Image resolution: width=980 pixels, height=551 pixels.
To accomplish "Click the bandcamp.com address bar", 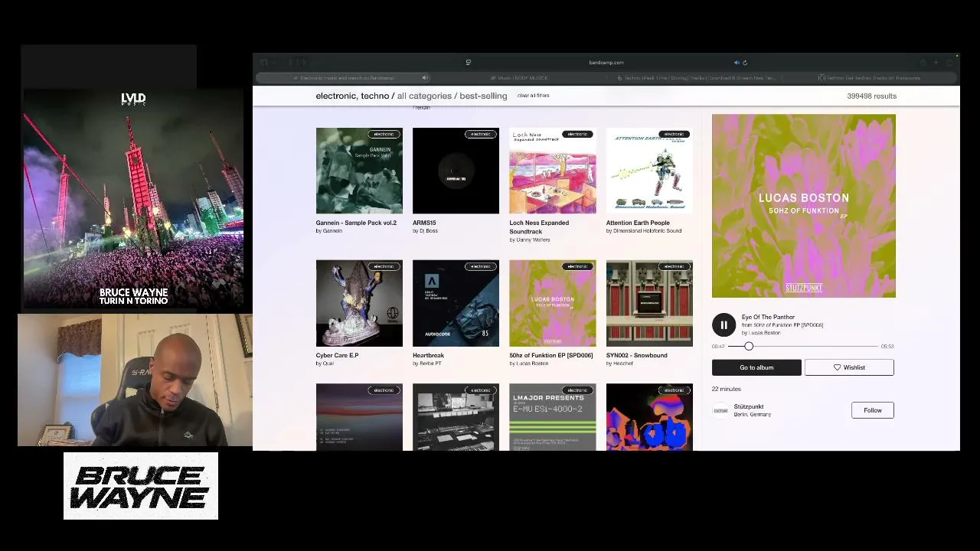I will click(606, 63).
